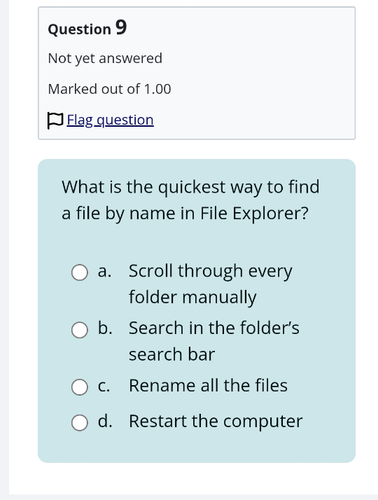
Task: Click the 'Not yet answered' status text
Action: tap(105, 58)
